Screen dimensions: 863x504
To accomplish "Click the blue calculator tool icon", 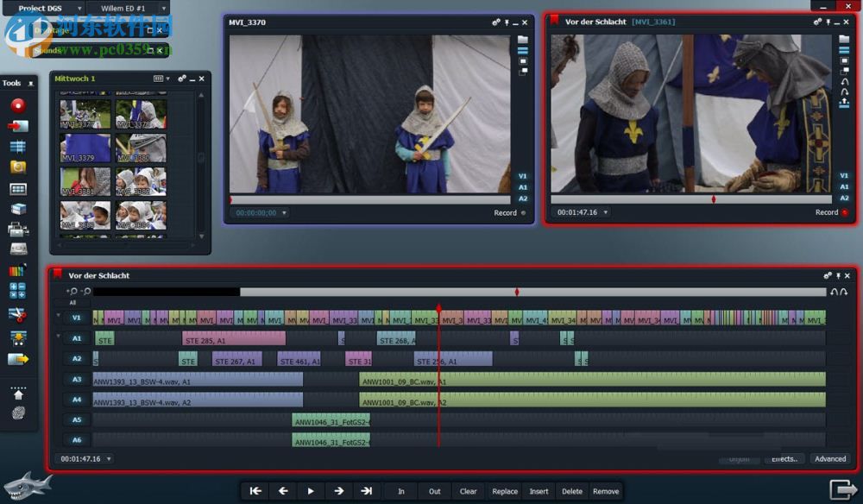I will coord(17,291).
